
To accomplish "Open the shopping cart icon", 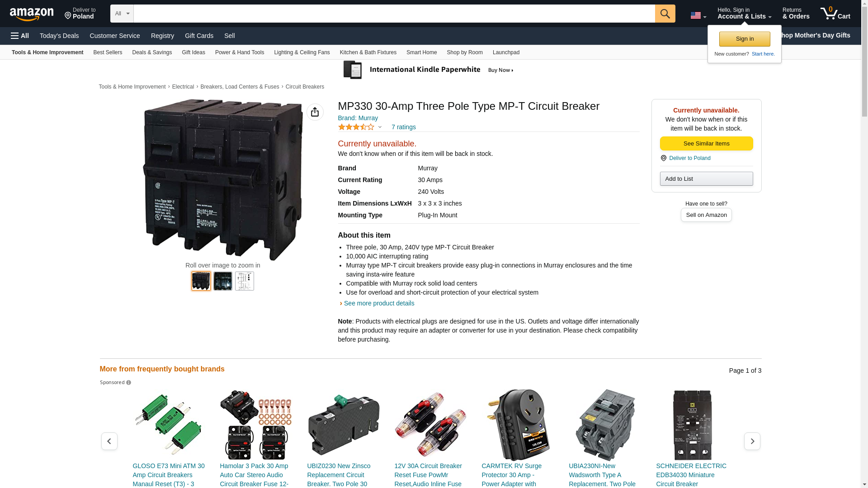I will click(835, 13).
